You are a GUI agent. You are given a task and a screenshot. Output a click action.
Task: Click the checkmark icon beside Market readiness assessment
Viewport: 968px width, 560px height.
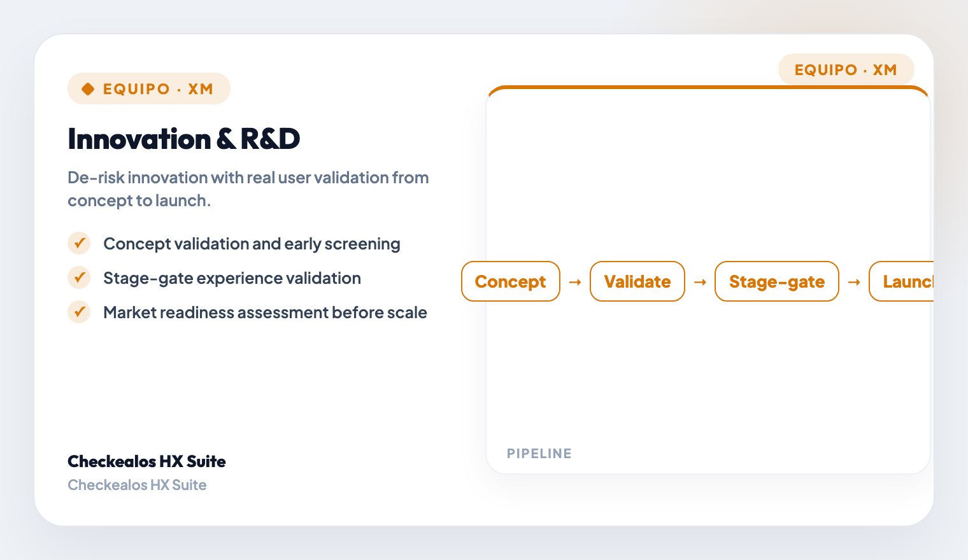click(x=79, y=312)
